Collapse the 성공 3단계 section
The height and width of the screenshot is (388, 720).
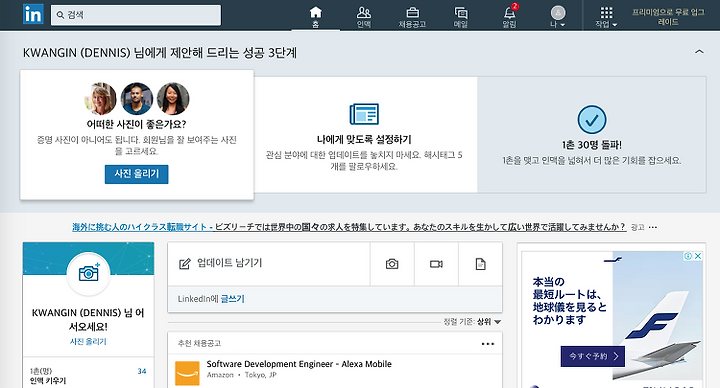point(699,51)
